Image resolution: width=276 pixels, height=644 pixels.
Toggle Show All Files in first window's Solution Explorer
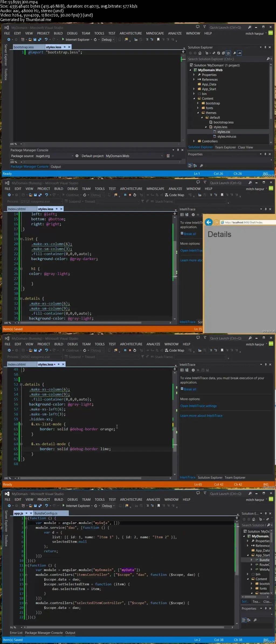(228, 53)
